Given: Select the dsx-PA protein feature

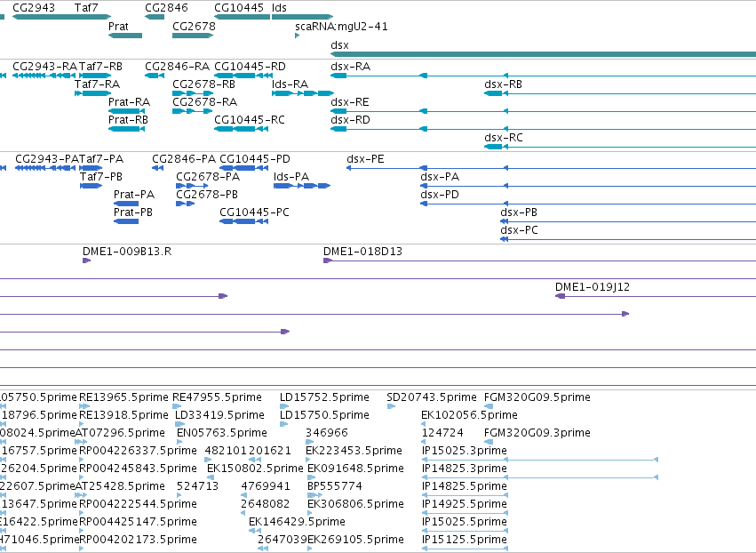Looking at the screenshot, I should click(588, 186).
